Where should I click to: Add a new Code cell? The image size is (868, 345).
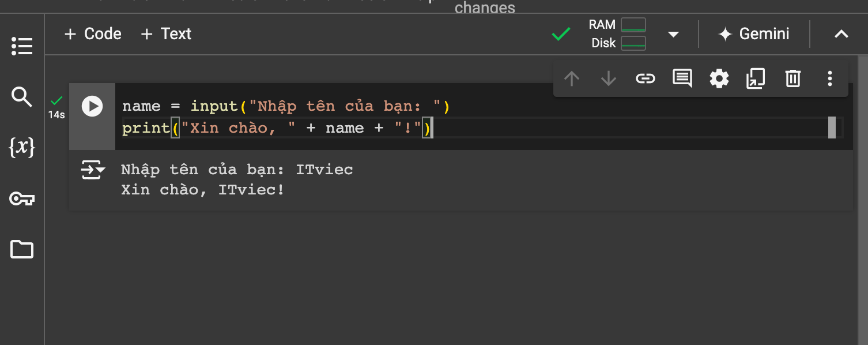93,34
